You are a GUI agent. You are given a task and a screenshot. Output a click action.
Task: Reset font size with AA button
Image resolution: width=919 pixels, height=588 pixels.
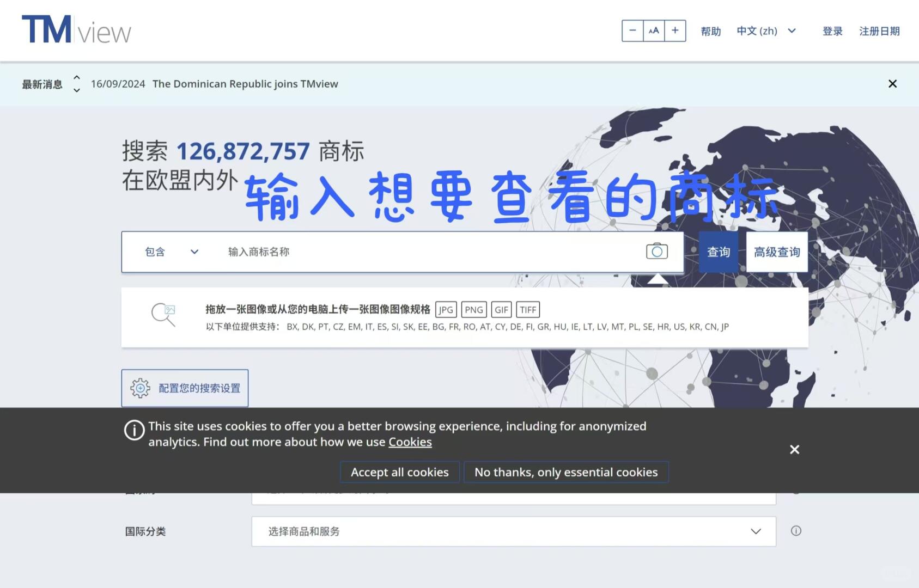pos(654,30)
